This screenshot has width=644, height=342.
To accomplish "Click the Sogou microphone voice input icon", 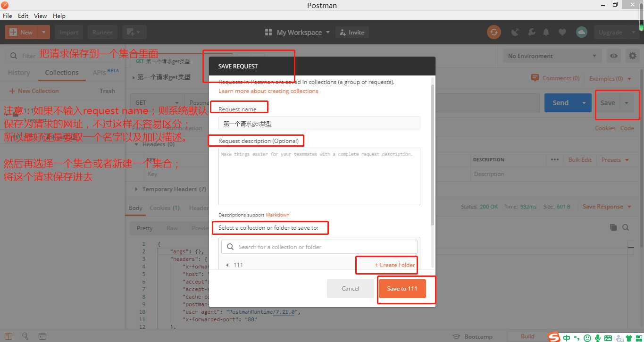I will click(598, 338).
